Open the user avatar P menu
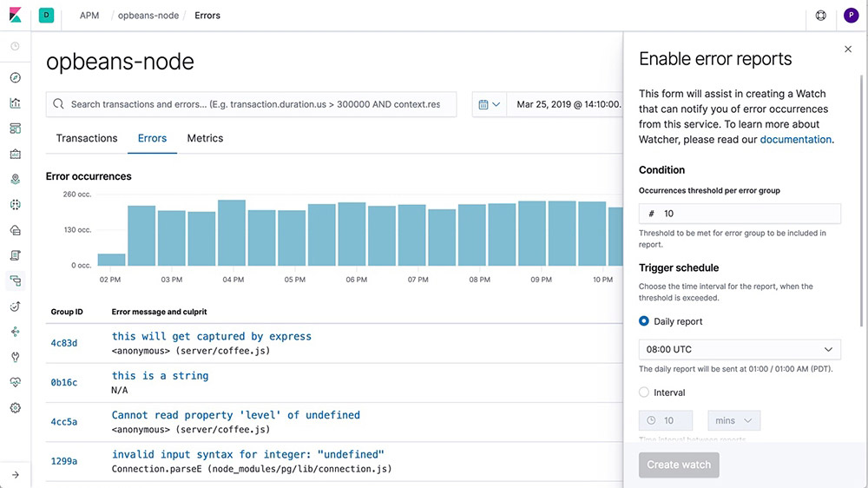The height and width of the screenshot is (488, 868). 851,16
